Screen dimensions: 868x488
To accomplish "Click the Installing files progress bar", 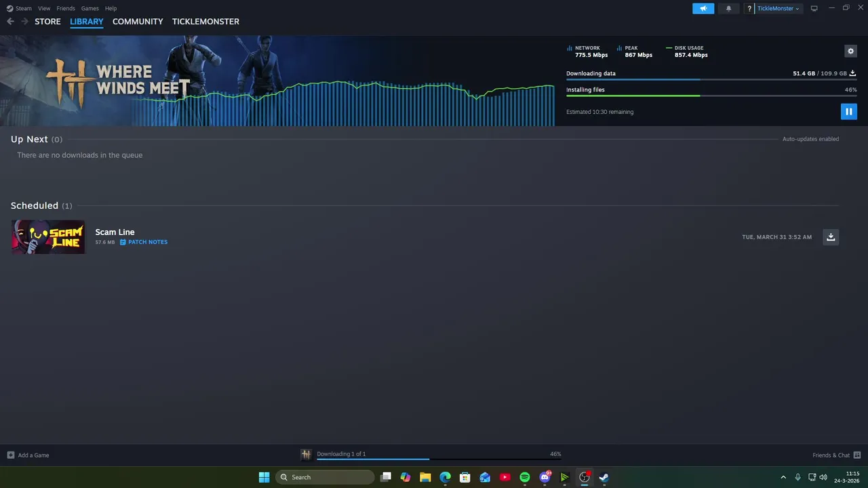I will 711,96.
